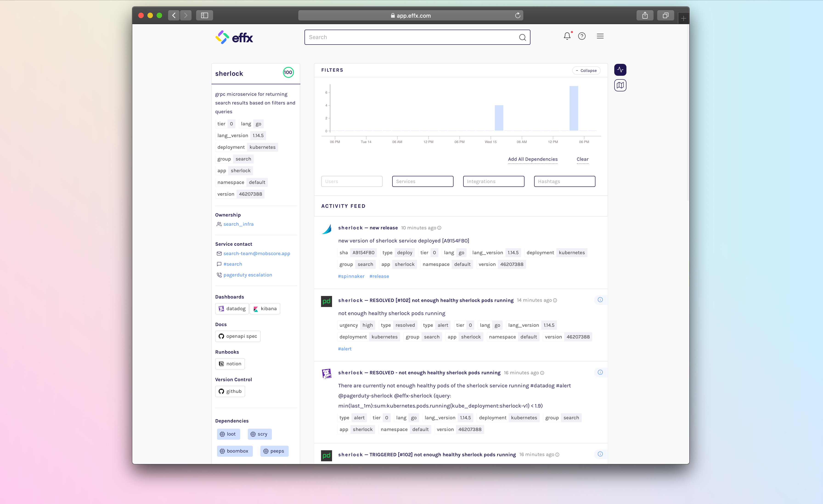Image resolution: width=823 pixels, height=504 pixels.
Task: Click the sidebar version tag 46207388
Action: (x=251, y=194)
